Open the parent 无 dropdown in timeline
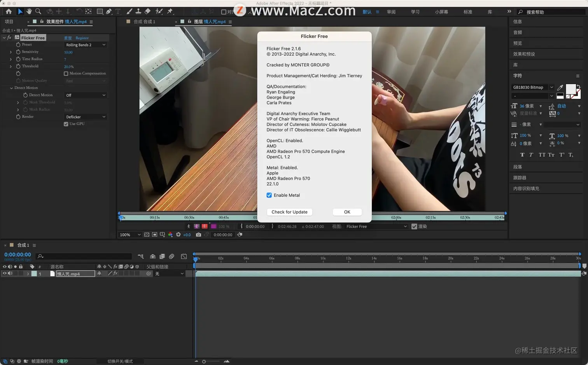This screenshot has height=365, width=588. (x=169, y=274)
